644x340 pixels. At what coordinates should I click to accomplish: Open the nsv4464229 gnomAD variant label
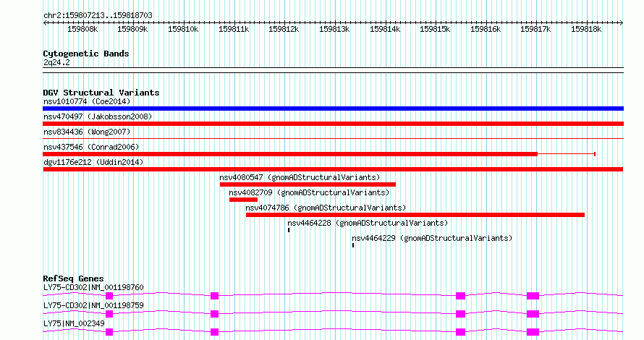432,238
